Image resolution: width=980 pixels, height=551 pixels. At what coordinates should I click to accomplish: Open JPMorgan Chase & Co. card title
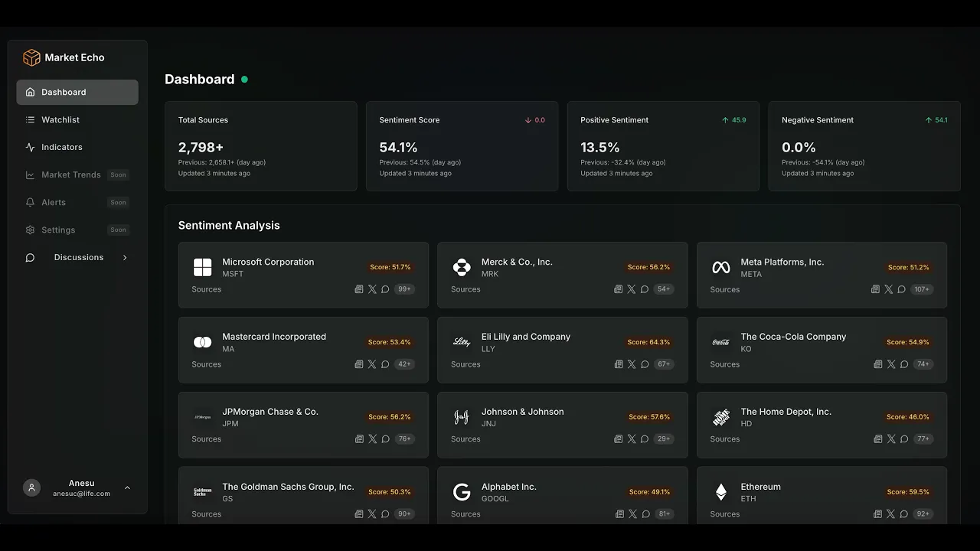point(270,412)
